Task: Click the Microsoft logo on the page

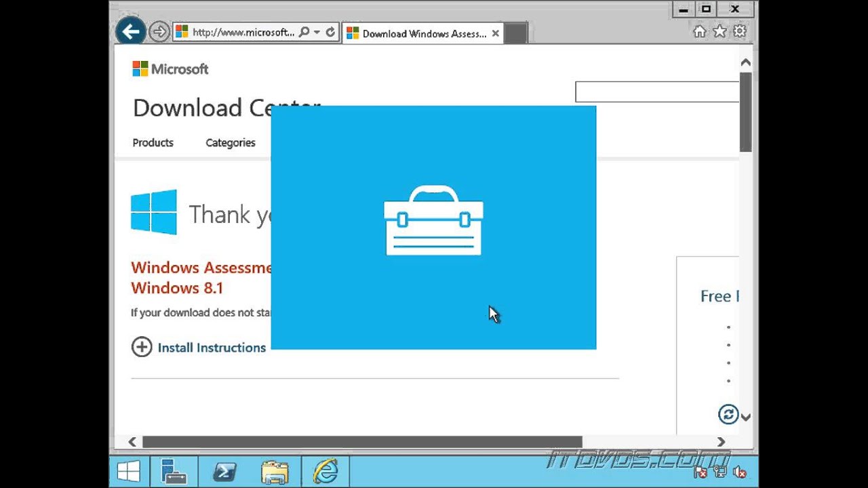Action: point(170,68)
